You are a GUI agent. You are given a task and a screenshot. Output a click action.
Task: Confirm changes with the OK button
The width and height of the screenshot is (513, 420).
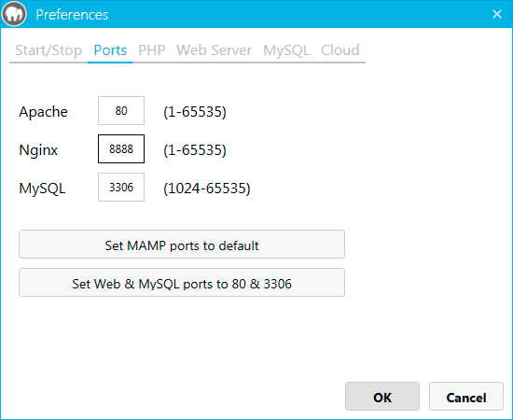(x=382, y=397)
